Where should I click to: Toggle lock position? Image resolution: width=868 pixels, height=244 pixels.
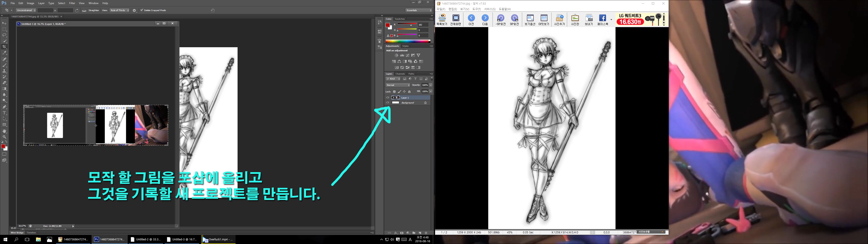click(x=404, y=92)
